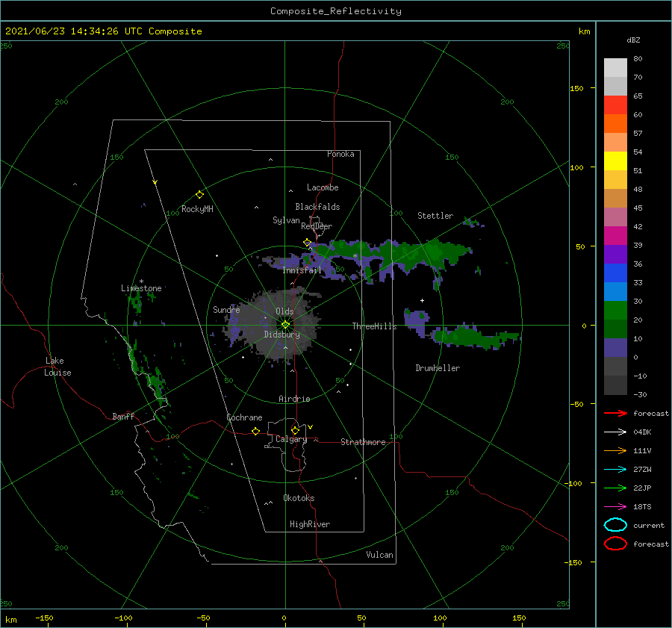This screenshot has width=672, height=628.
Task: Click the Lake Louise label
Action: (x=57, y=367)
